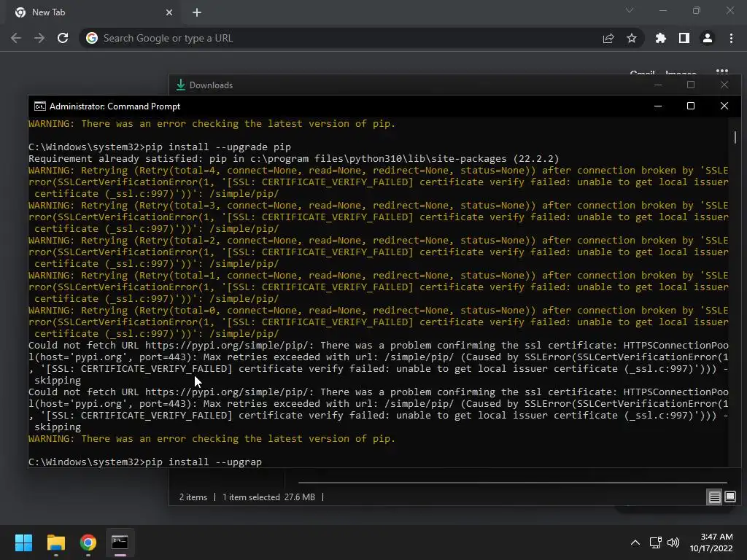747x560 pixels.
Task: Click the Command Prompt vertical scrollbar thumb
Action: tap(735, 137)
